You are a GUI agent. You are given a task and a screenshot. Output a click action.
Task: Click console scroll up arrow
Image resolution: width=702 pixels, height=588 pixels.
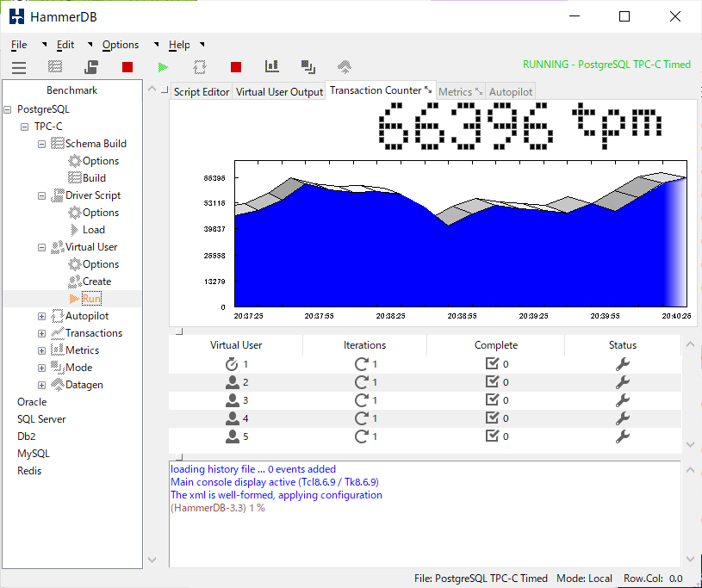coord(690,470)
